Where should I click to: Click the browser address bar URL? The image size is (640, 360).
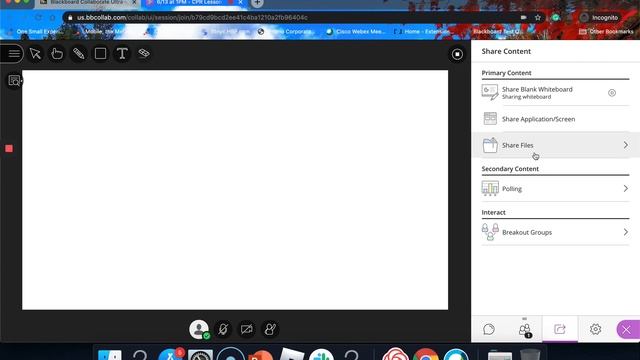point(192,18)
